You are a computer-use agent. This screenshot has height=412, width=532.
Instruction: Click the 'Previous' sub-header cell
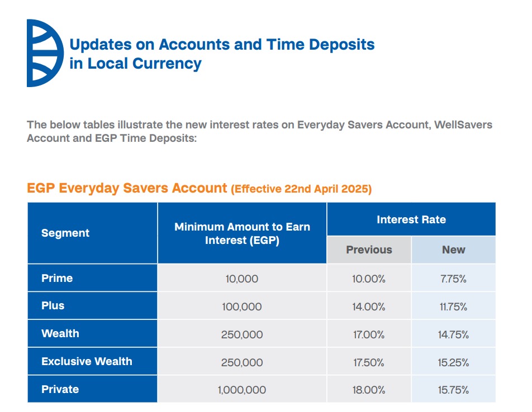point(369,250)
